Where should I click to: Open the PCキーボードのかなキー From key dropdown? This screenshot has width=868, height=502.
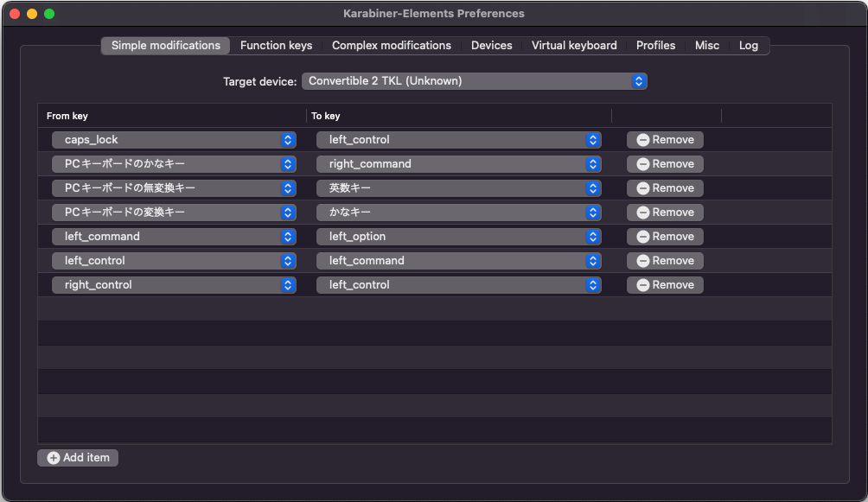click(x=174, y=164)
